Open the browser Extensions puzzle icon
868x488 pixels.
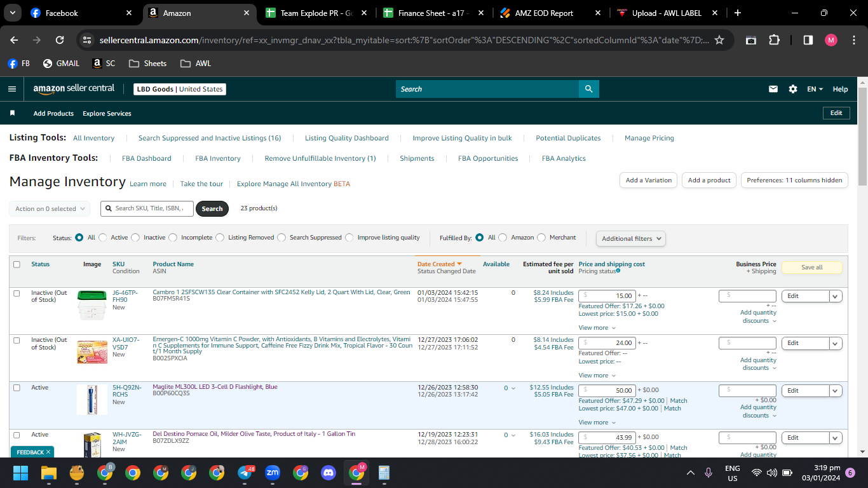click(x=774, y=40)
